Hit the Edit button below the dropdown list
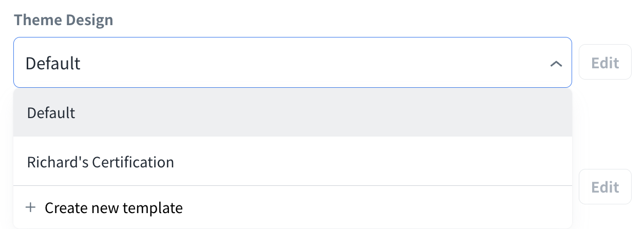Image resolution: width=644 pixels, height=229 pixels. tap(605, 187)
